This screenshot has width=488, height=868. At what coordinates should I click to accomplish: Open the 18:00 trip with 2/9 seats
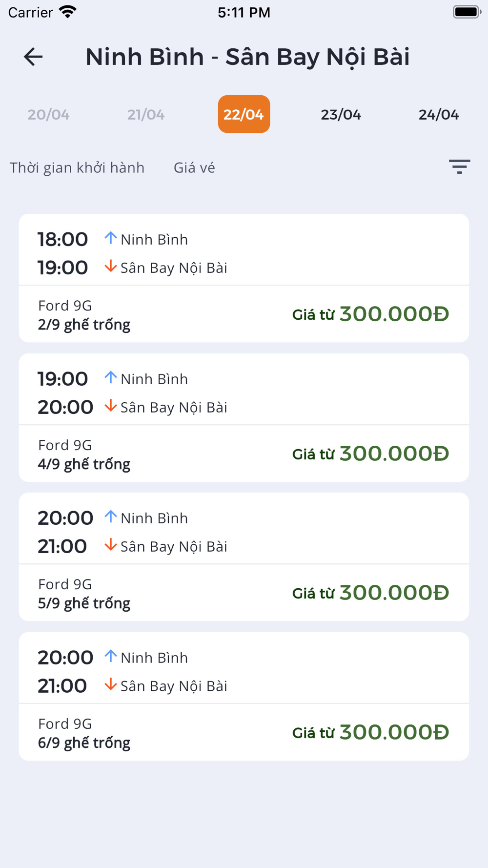coord(244,278)
